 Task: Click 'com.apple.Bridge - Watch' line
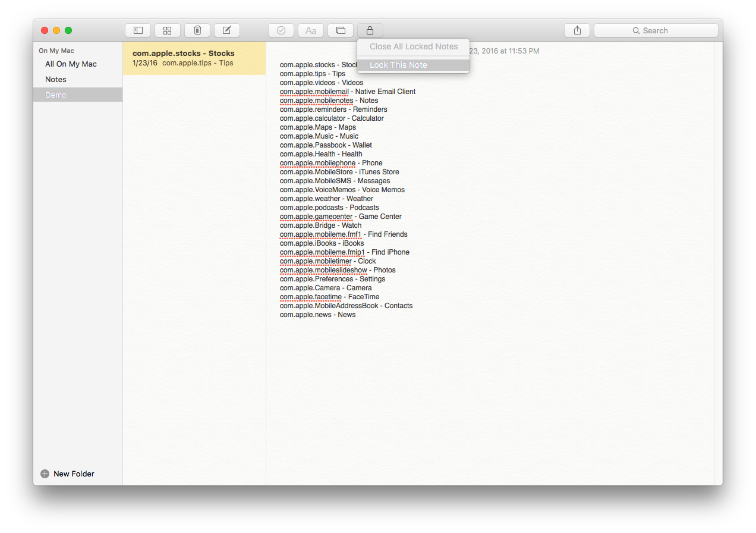(x=321, y=225)
